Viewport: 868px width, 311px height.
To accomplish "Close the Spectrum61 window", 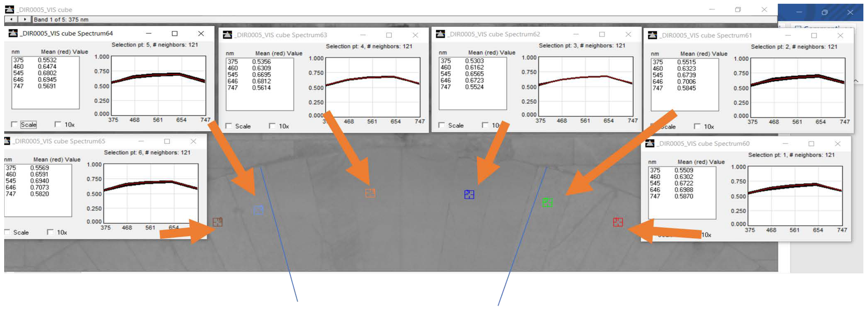I will click(x=840, y=35).
